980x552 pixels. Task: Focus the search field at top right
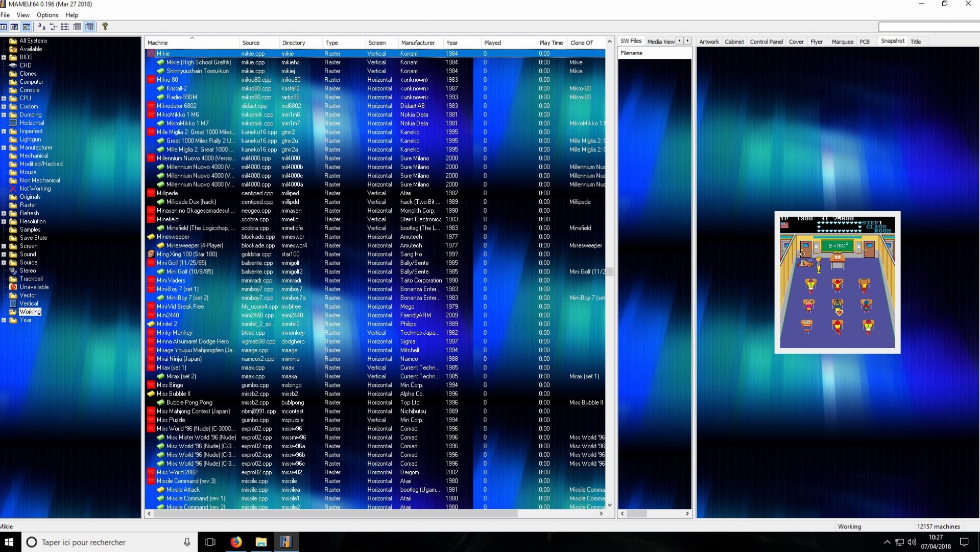pos(929,27)
